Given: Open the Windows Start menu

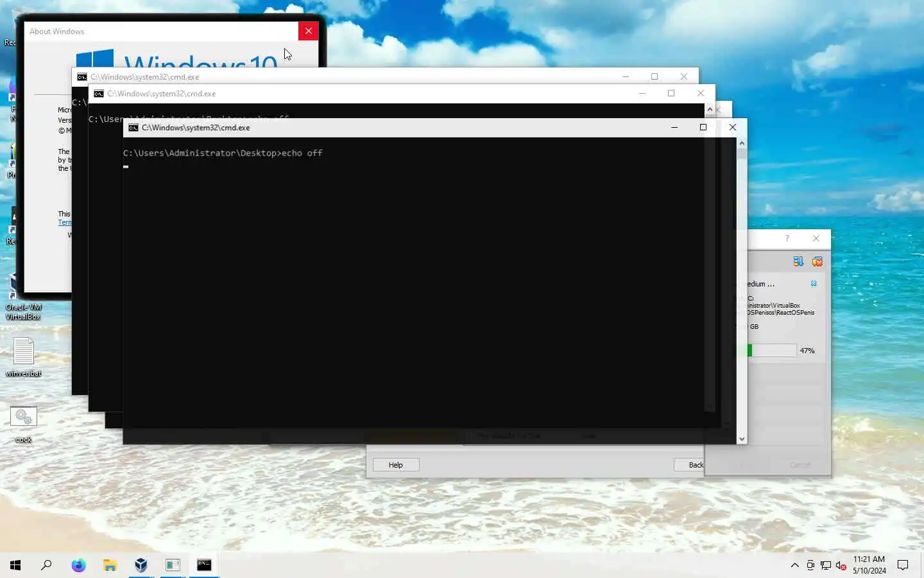Looking at the screenshot, I should 15,565.
